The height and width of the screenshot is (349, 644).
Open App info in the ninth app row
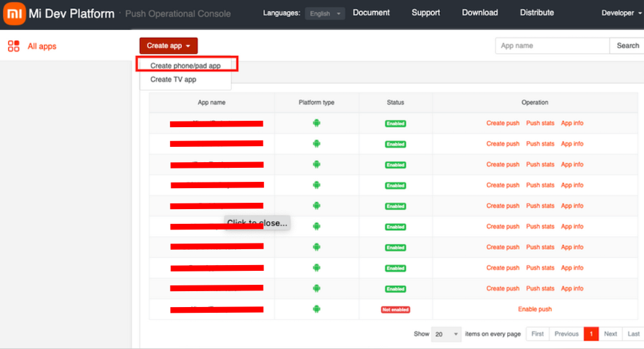tap(572, 289)
